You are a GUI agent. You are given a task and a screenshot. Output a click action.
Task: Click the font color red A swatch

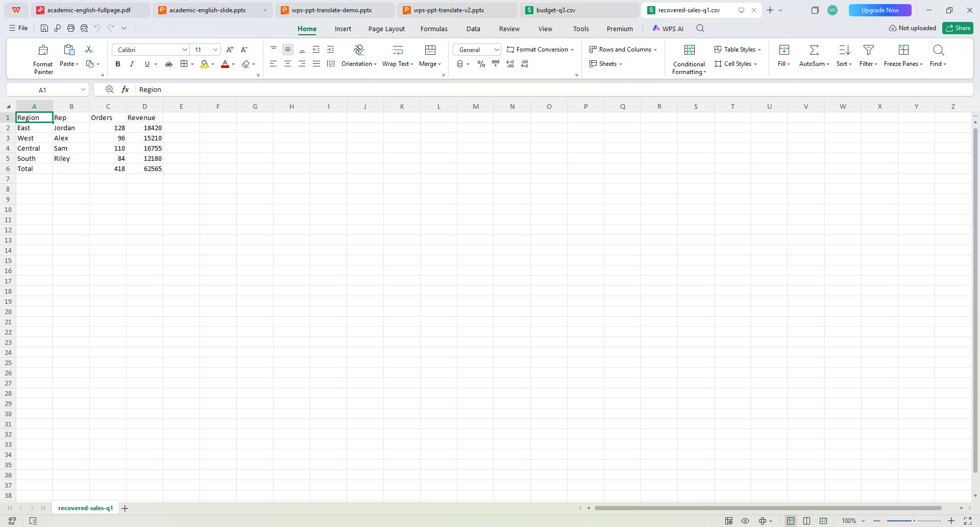tap(225, 64)
